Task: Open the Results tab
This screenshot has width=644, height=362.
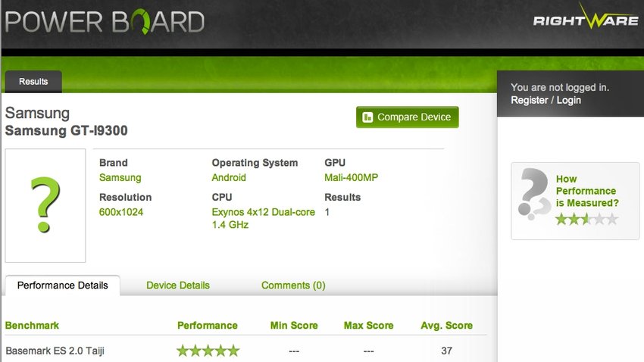Action: pos(33,82)
